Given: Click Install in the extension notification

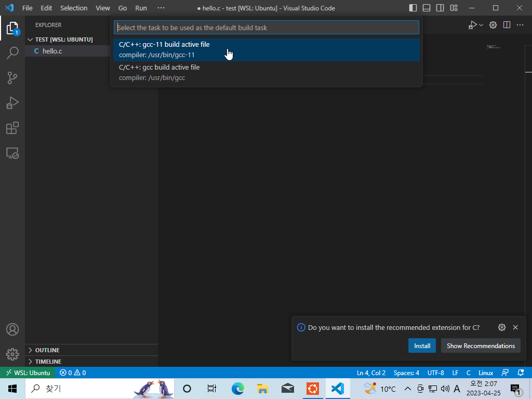Looking at the screenshot, I should coord(422,345).
